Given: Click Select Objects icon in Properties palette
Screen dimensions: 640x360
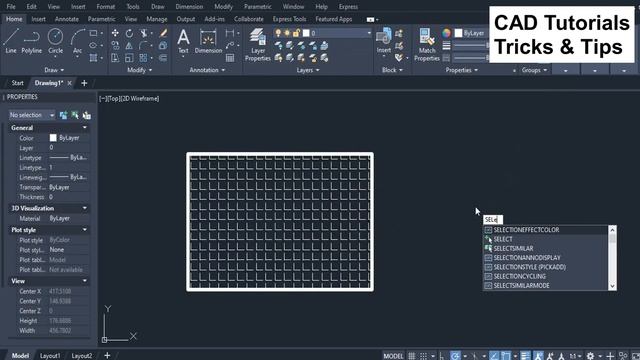Looking at the screenshot, I should (x=75, y=116).
